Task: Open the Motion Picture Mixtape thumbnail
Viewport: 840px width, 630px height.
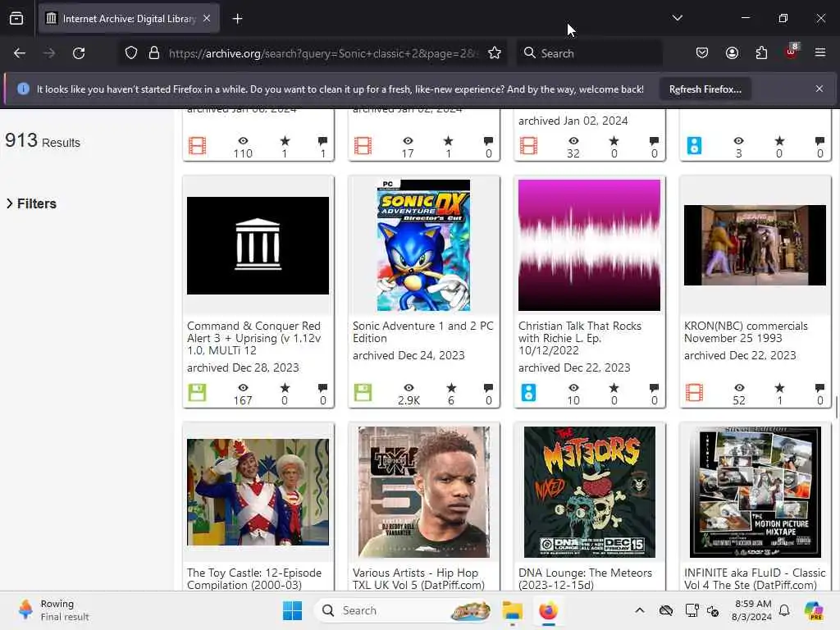Action: click(755, 492)
